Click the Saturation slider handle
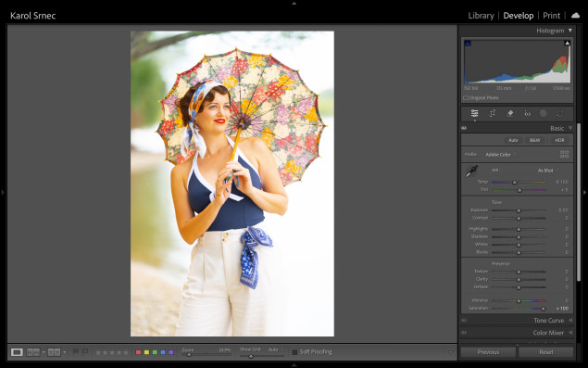Image resolution: width=588 pixels, height=368 pixels. (543, 309)
